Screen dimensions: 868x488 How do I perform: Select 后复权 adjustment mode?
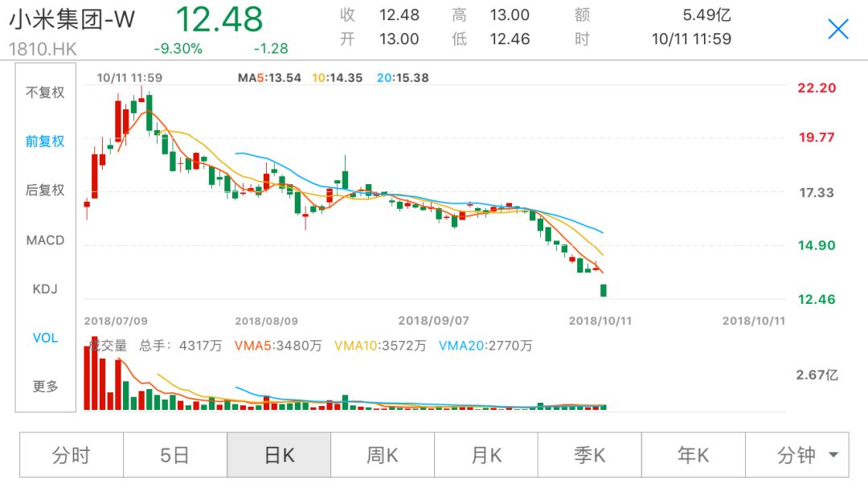[x=45, y=190]
